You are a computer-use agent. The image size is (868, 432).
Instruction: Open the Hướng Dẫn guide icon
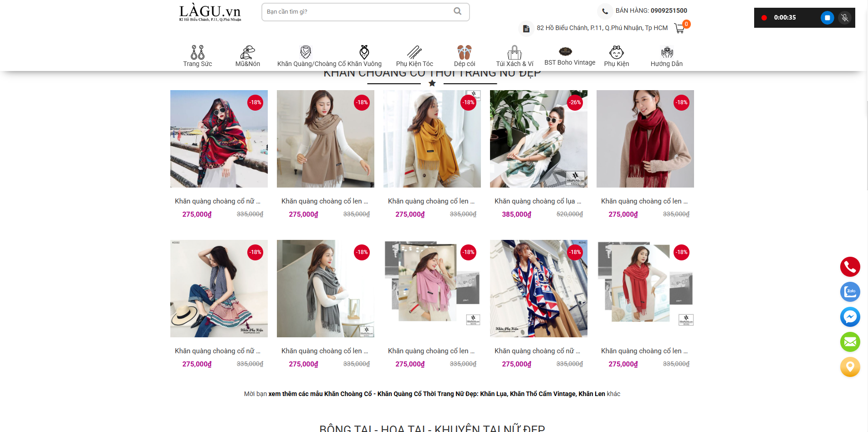pos(667,52)
